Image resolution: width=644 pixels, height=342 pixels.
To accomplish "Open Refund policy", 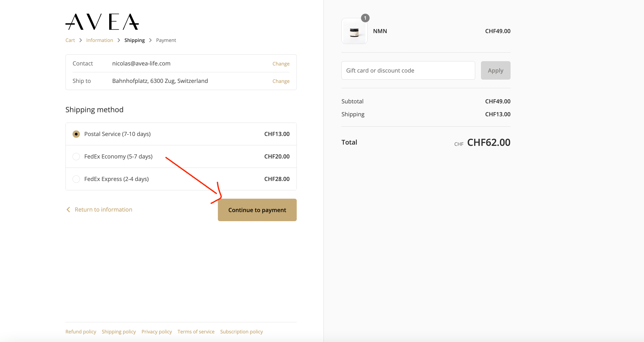I will pyautogui.click(x=81, y=332).
